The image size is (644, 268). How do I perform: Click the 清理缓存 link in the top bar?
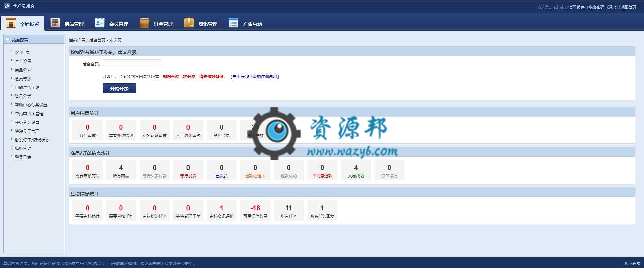click(x=576, y=7)
